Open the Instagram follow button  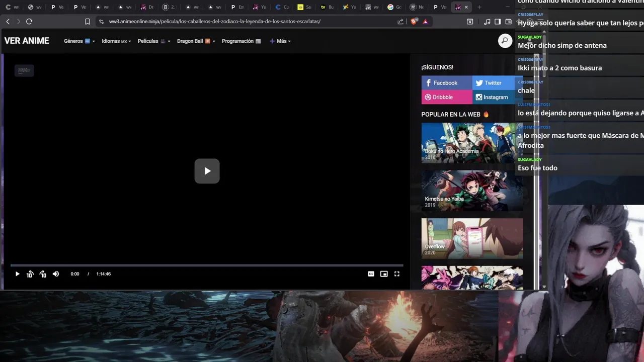click(x=494, y=97)
